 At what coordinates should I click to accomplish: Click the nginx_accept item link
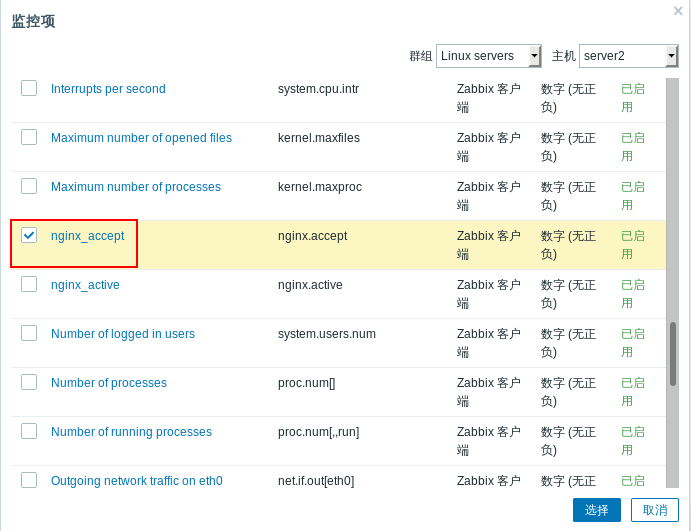pos(88,236)
